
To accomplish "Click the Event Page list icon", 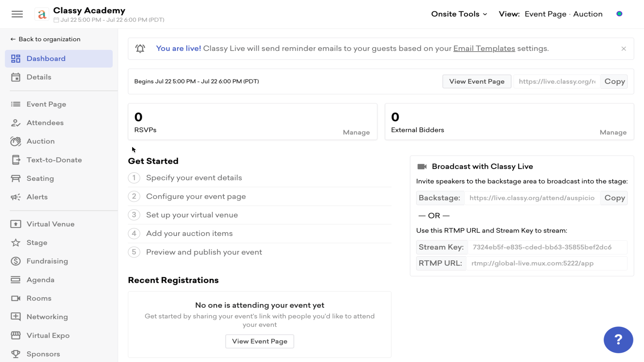I will click(x=16, y=104).
